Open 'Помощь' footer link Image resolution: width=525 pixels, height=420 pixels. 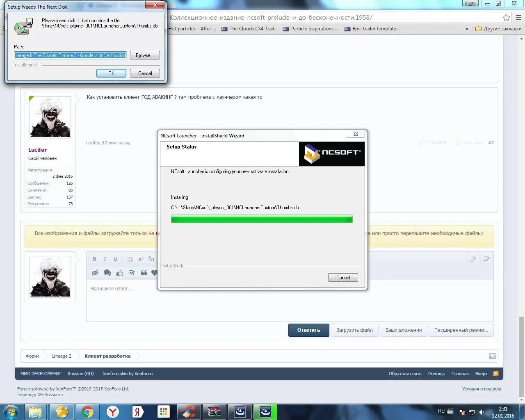[x=436, y=374]
